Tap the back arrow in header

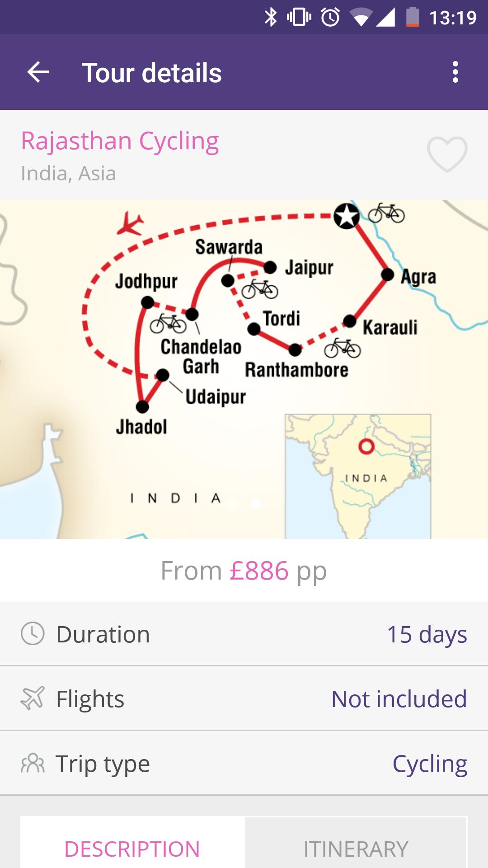(x=38, y=72)
